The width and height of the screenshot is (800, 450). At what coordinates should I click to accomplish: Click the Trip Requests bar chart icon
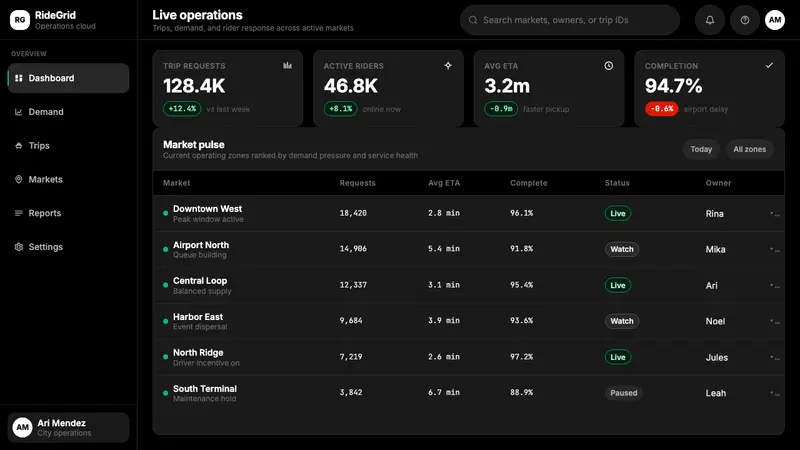(288, 65)
